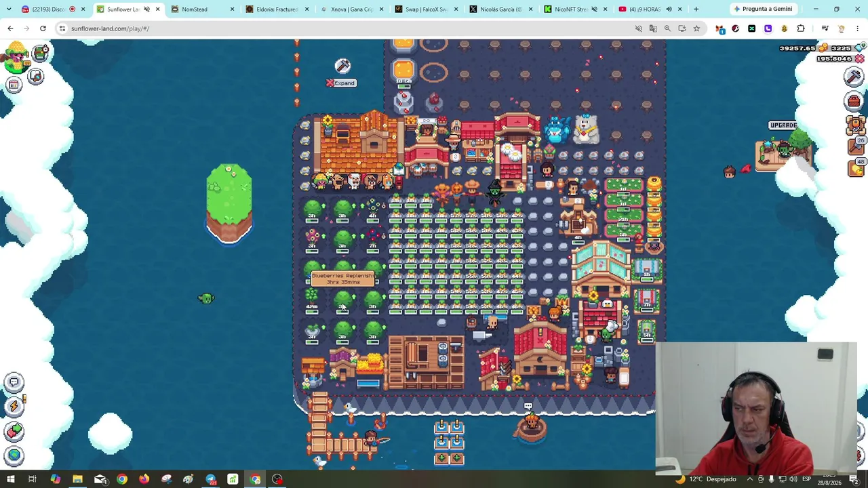This screenshot has height=488, width=868.
Task: Select the seed item slot showing 48
Action: tap(856, 167)
